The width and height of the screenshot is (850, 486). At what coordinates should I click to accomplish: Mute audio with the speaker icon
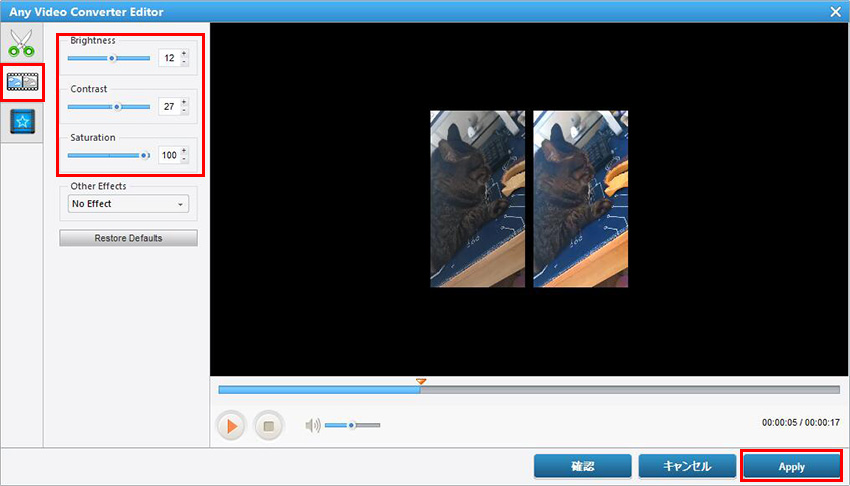(x=313, y=425)
